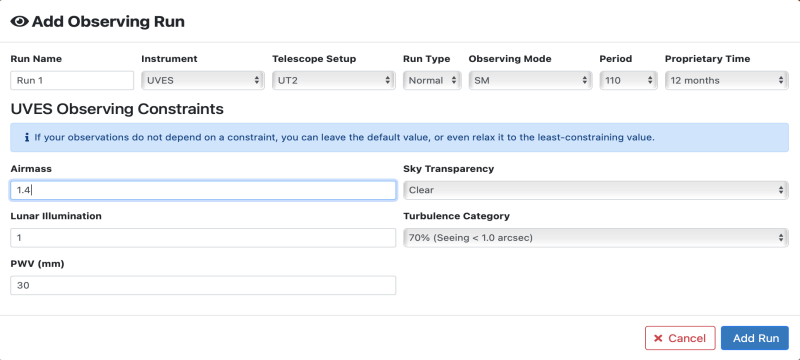This screenshot has width=800, height=360.
Task: Open the Telescope Setup dropdown showing UT2
Action: (x=334, y=81)
